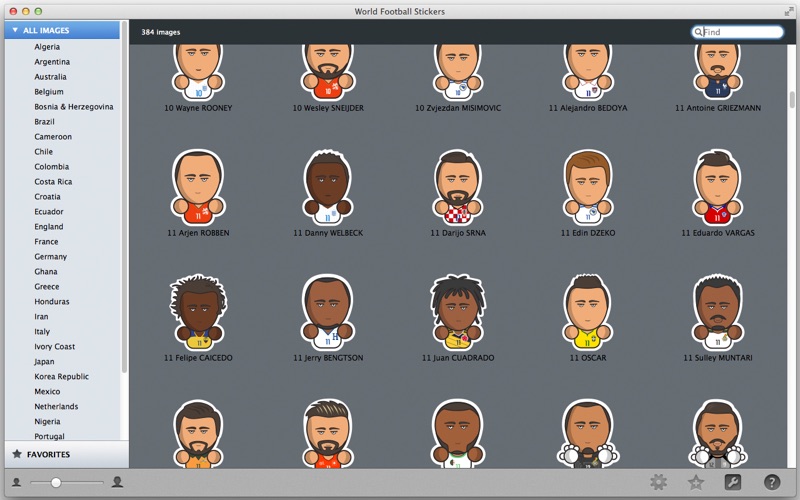The image size is (800, 500).
Task: Select the Wesley SNEIJDER sticker
Action: click(328, 73)
